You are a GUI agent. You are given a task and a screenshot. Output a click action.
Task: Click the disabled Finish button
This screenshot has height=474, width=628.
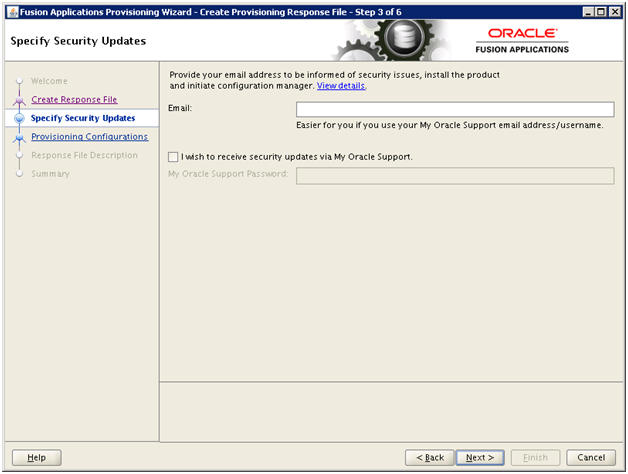[x=535, y=457]
